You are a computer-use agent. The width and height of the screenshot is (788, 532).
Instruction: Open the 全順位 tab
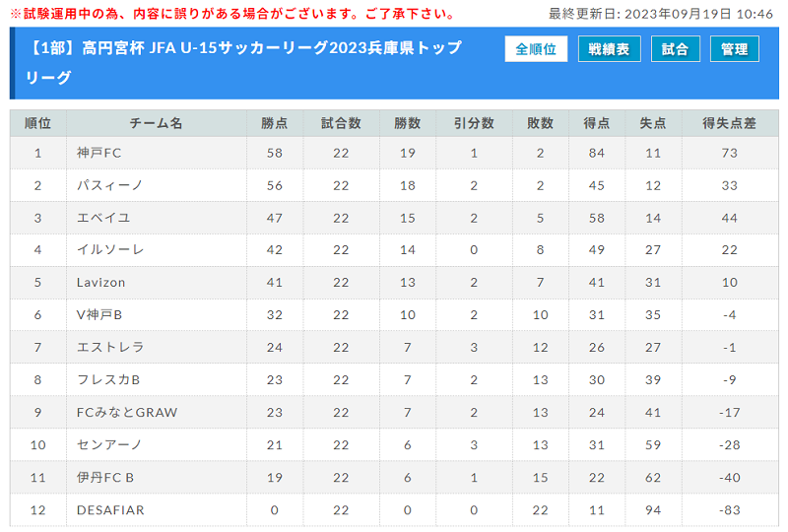pyautogui.click(x=536, y=49)
